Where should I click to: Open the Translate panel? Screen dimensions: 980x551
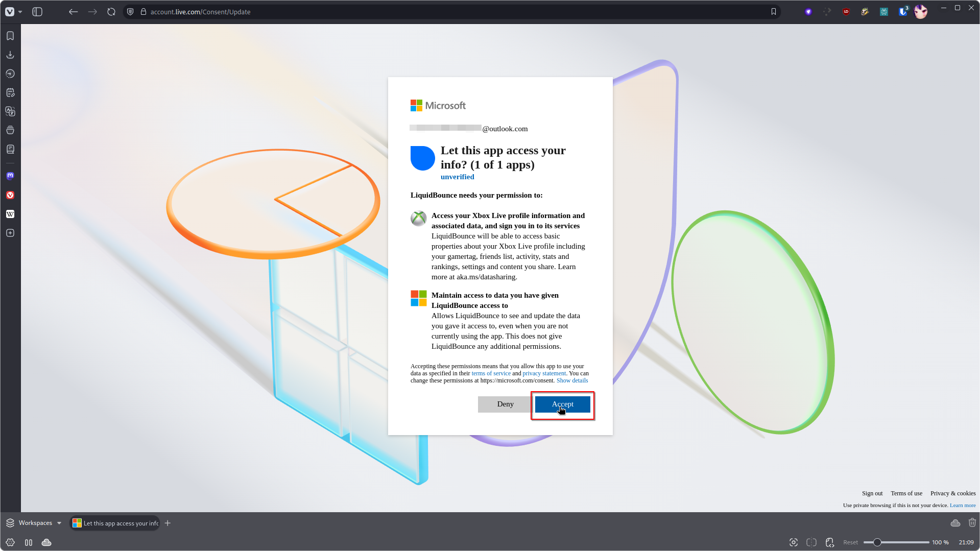(10, 111)
